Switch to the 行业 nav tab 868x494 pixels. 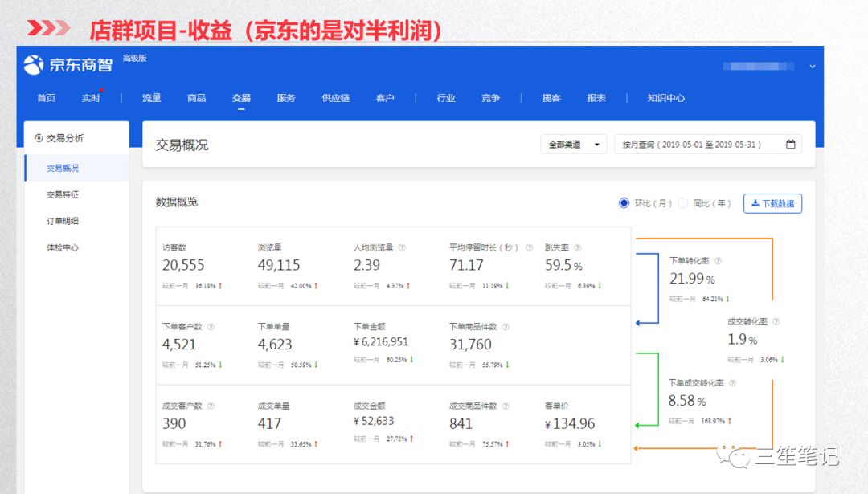[445, 98]
